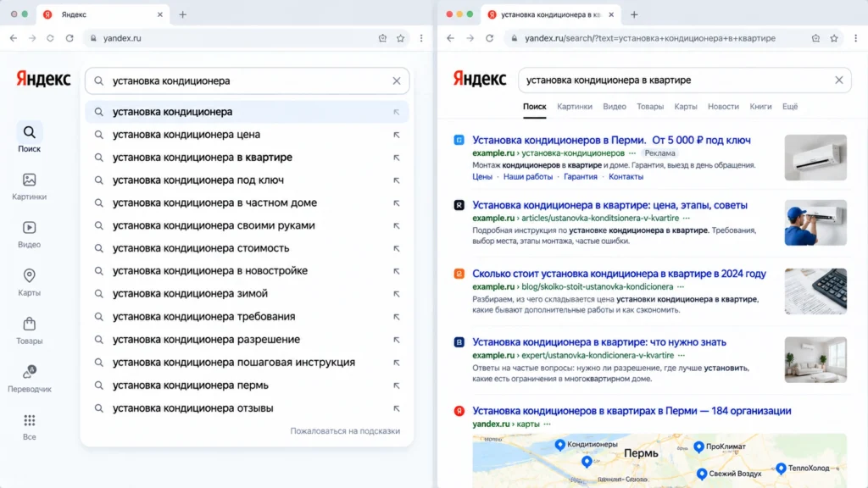
Task: Switch to Товары search tab
Action: pyautogui.click(x=650, y=106)
